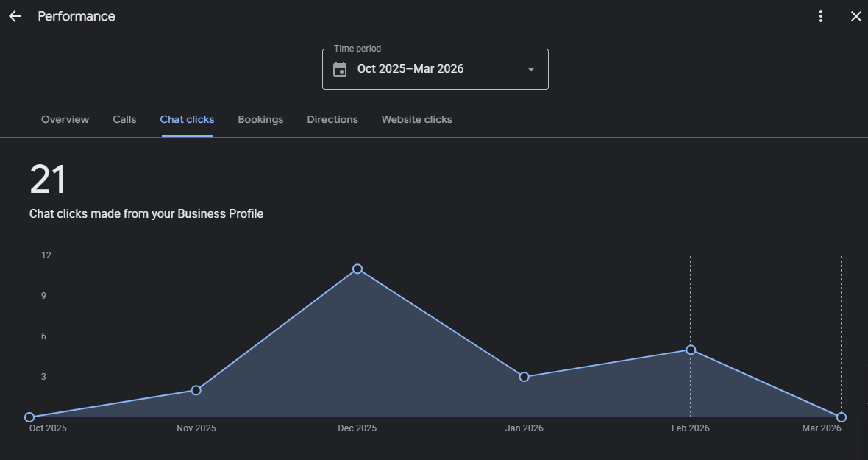
Task: Open the Website clicks tab
Action: point(416,119)
